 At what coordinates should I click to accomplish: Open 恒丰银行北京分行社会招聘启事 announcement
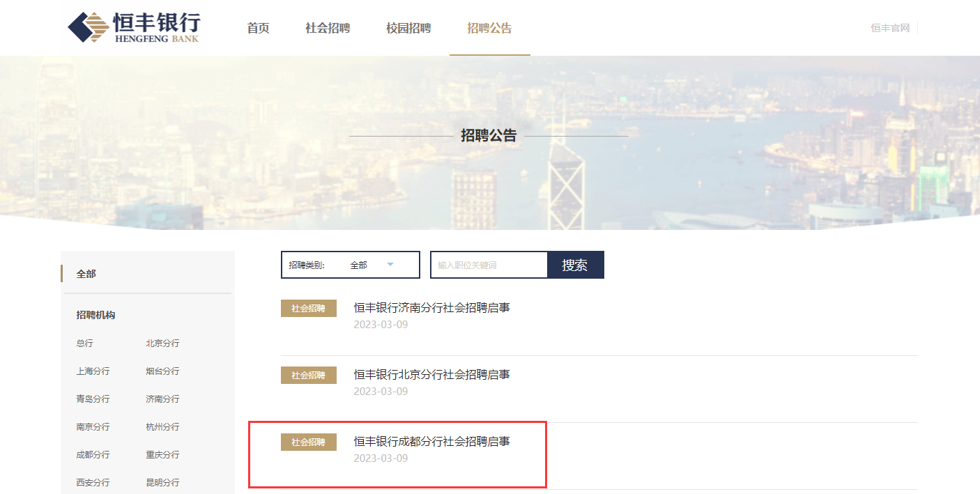click(431, 375)
